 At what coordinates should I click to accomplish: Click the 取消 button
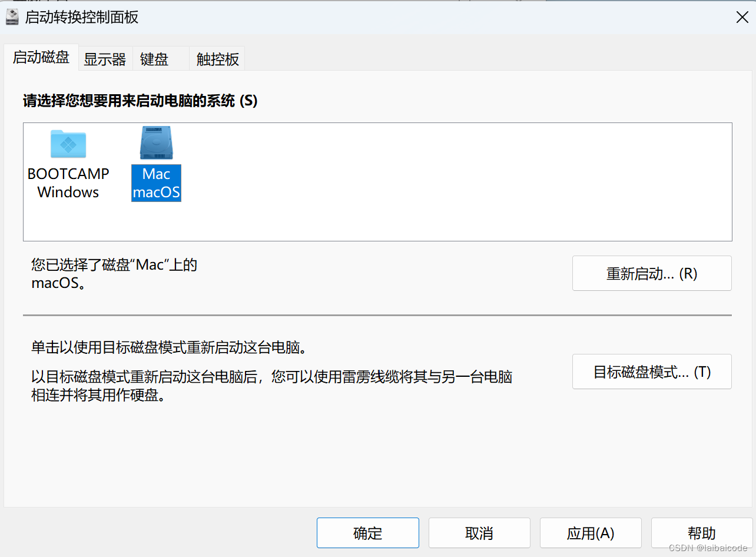pos(479,533)
